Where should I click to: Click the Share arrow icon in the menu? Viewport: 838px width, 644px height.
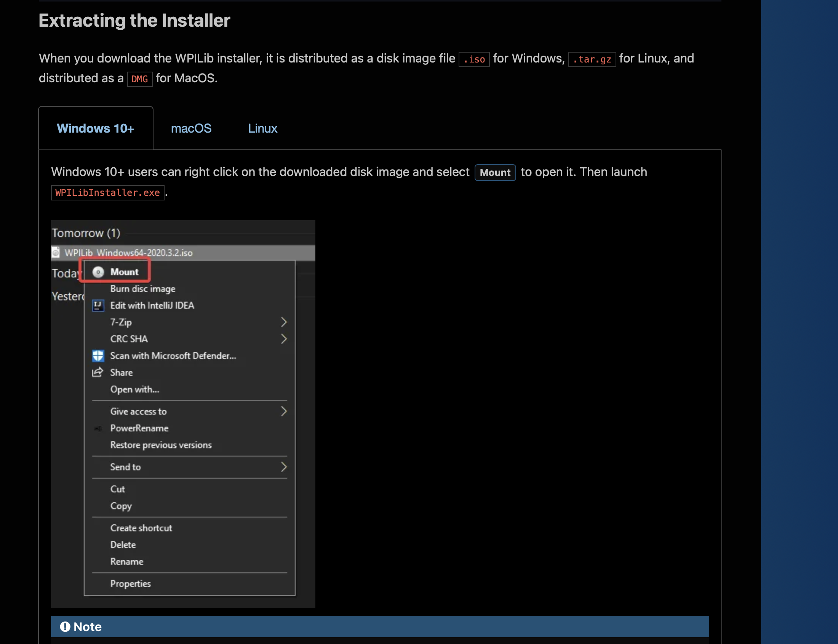98,372
